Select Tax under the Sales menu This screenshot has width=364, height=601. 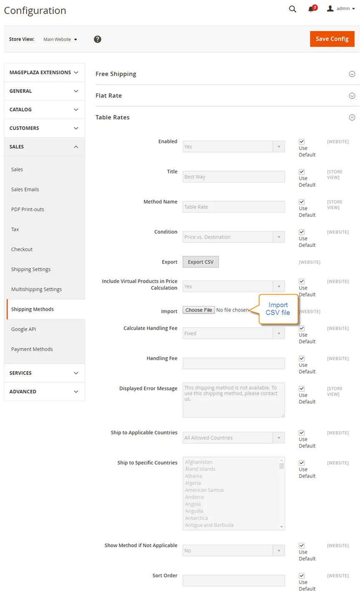click(15, 229)
